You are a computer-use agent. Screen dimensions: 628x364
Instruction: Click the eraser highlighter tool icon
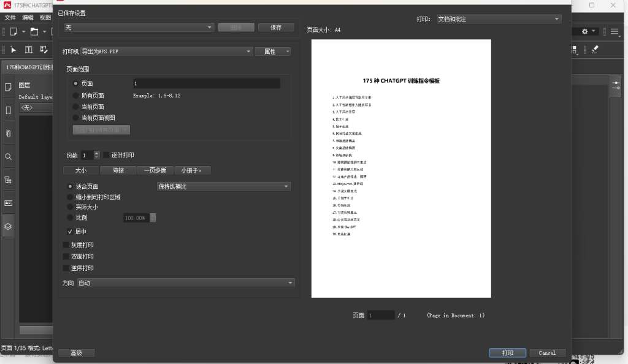point(594,50)
